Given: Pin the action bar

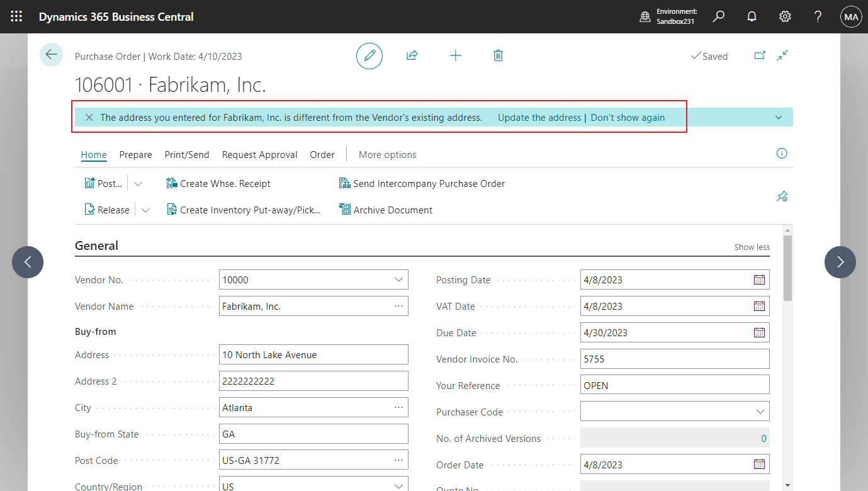Looking at the screenshot, I should pyautogui.click(x=782, y=196).
